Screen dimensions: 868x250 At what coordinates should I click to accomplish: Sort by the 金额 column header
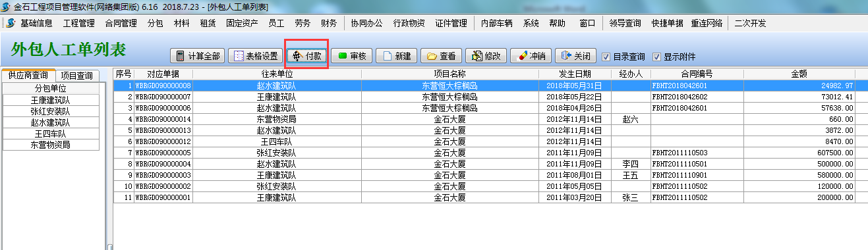pos(799,74)
